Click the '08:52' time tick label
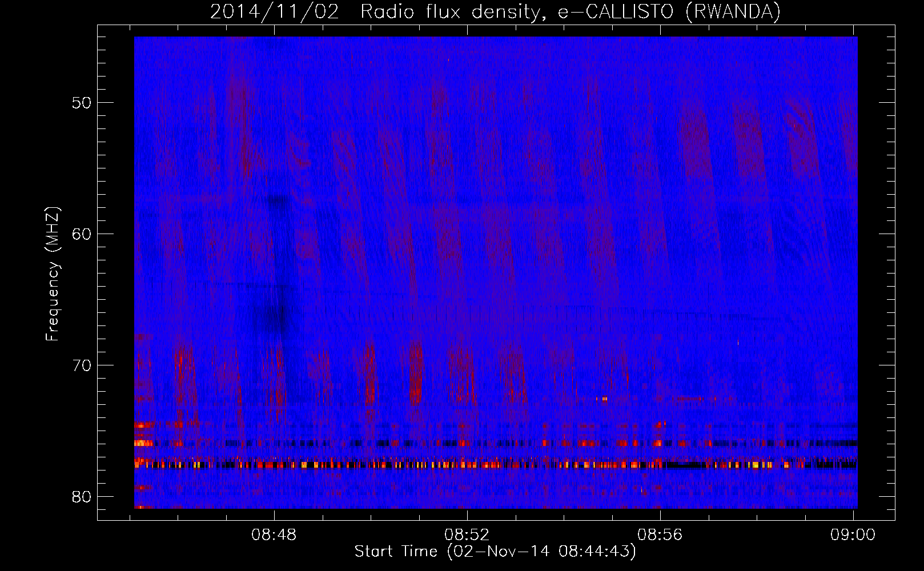The image size is (924, 571). (467, 535)
